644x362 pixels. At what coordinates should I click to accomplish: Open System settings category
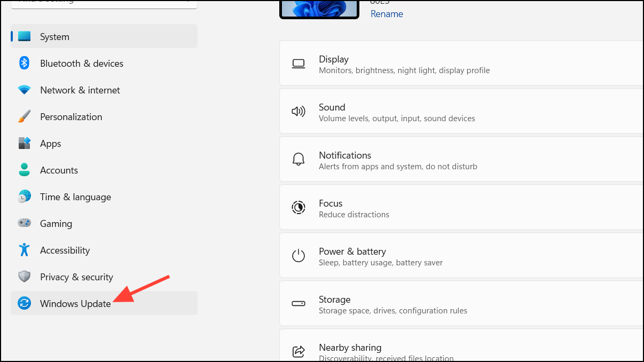(104, 36)
